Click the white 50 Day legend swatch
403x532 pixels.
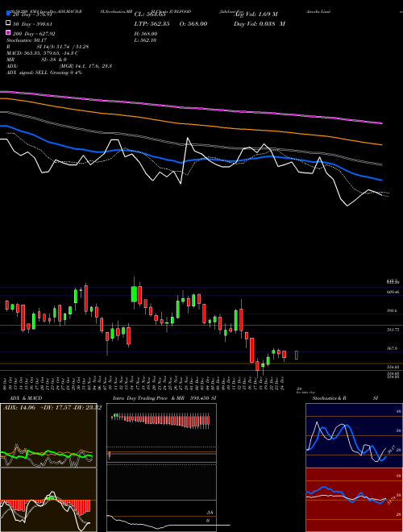8,23
